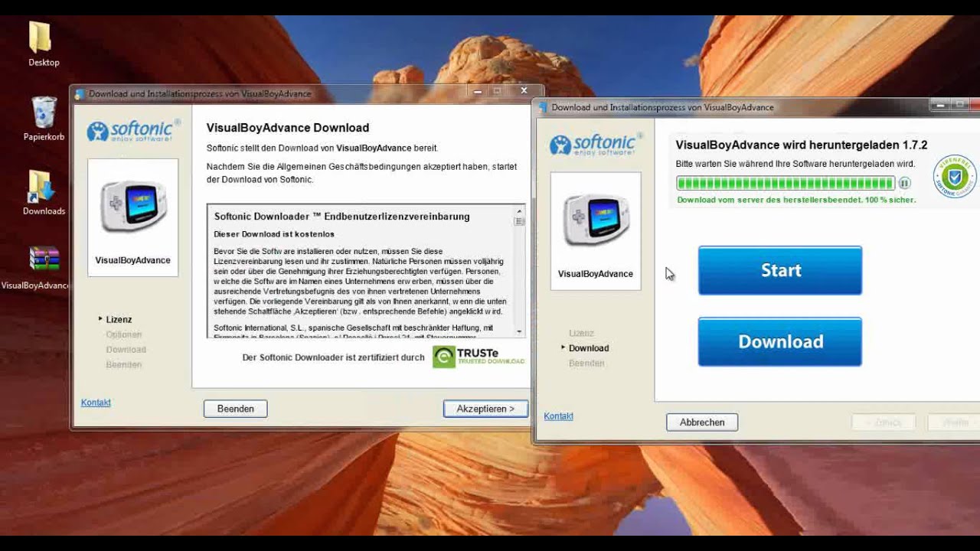The height and width of the screenshot is (551, 980).
Task: Click the Virenfrei Softonic guarantee badge
Action: click(955, 176)
